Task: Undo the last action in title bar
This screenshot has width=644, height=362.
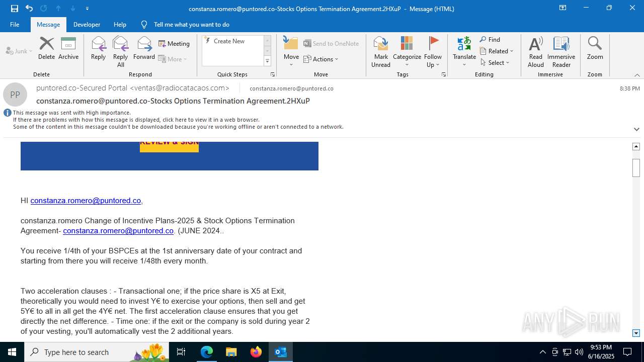Action: pyautogui.click(x=29, y=9)
